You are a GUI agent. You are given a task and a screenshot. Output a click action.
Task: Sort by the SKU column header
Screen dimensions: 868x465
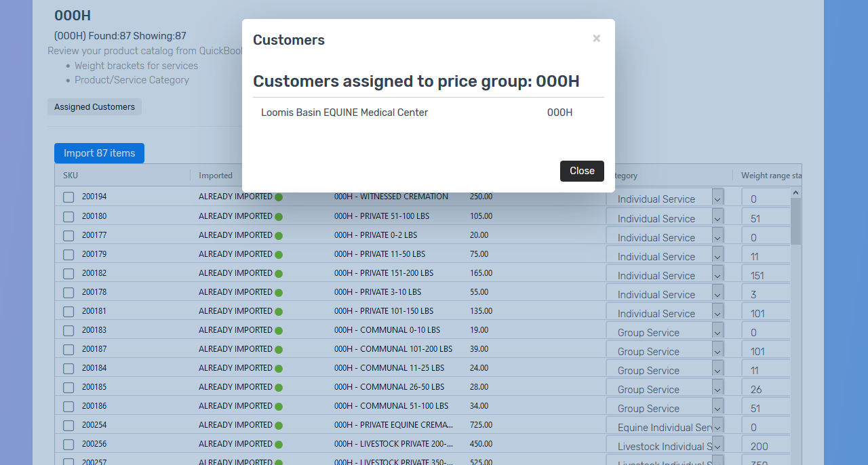point(71,176)
